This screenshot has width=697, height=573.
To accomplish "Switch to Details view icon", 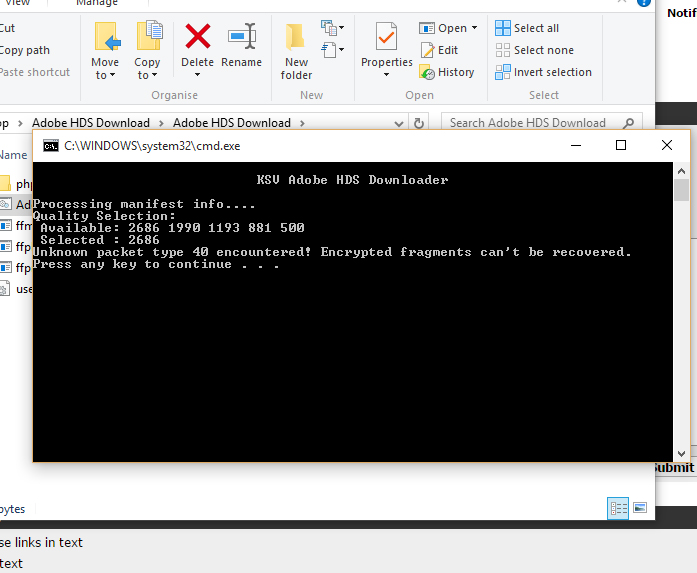I will click(618, 508).
